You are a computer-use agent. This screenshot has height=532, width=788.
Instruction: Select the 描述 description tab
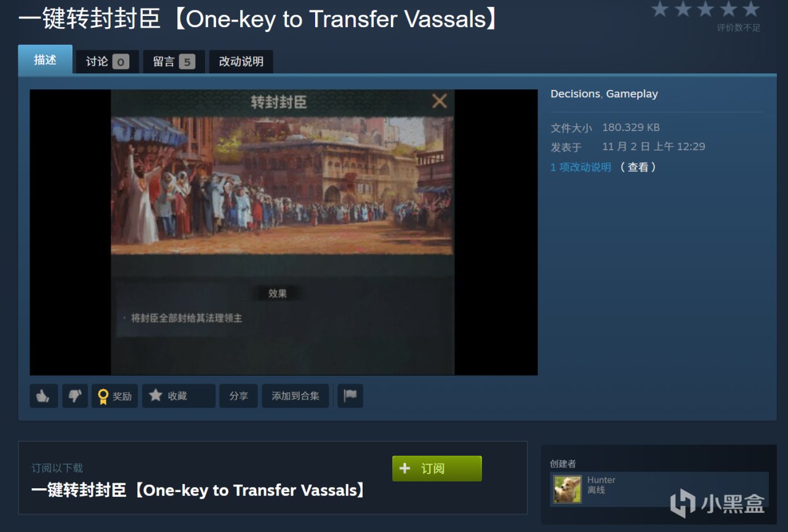tap(45, 60)
